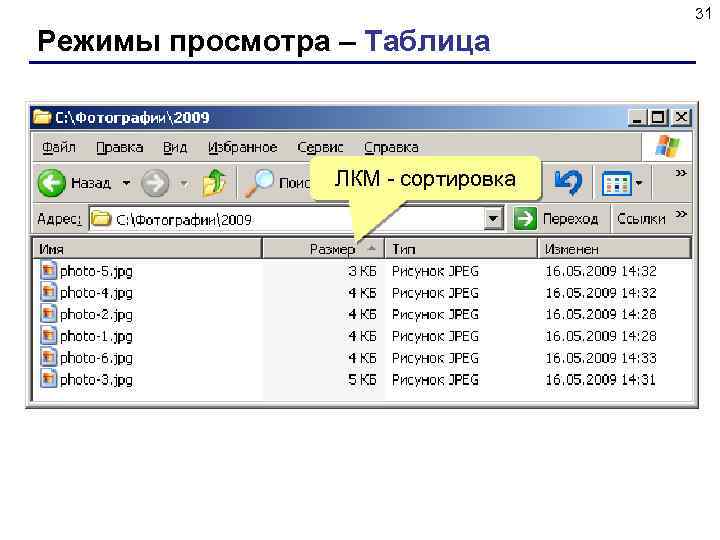Minimize the explorer window
Image resolution: width=720 pixels, height=540 pixels.
(636, 118)
